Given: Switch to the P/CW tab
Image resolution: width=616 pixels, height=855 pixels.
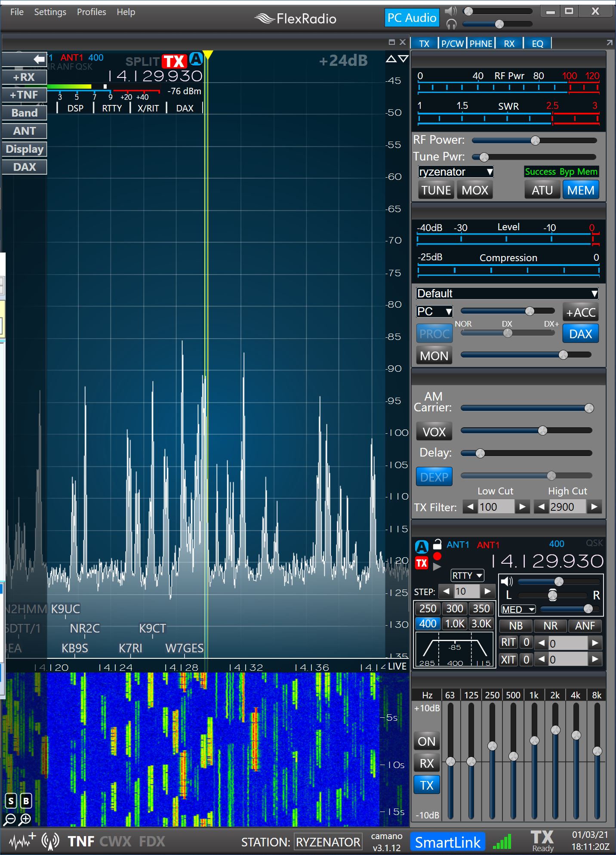Looking at the screenshot, I should click(x=453, y=43).
